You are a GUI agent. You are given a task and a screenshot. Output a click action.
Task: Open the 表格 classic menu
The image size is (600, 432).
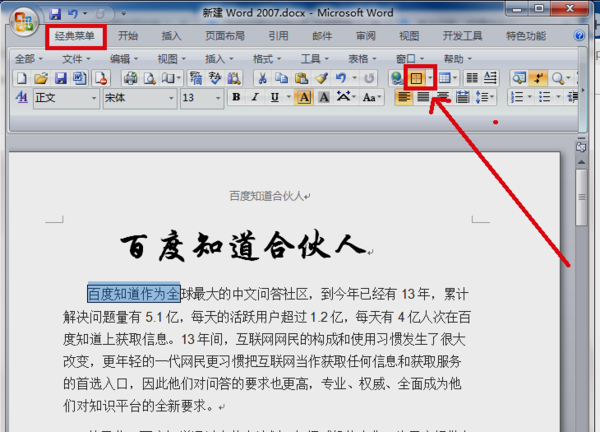[362, 59]
